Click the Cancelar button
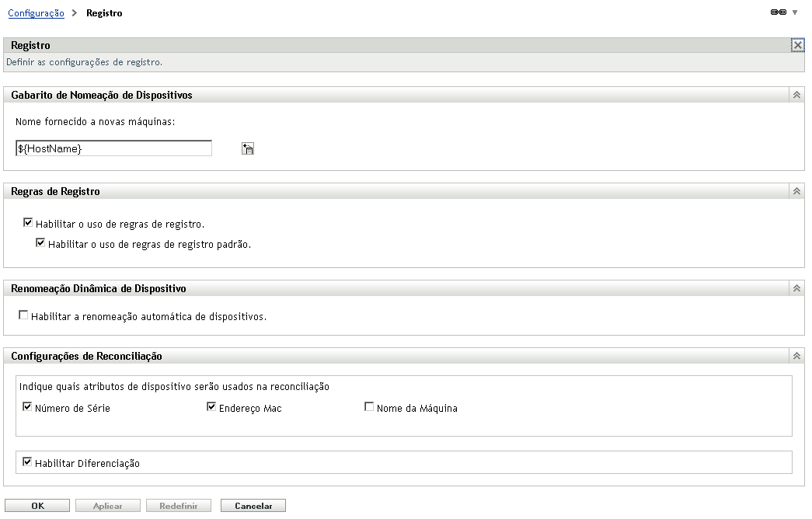Screen dimensions: 812x519 (253, 505)
